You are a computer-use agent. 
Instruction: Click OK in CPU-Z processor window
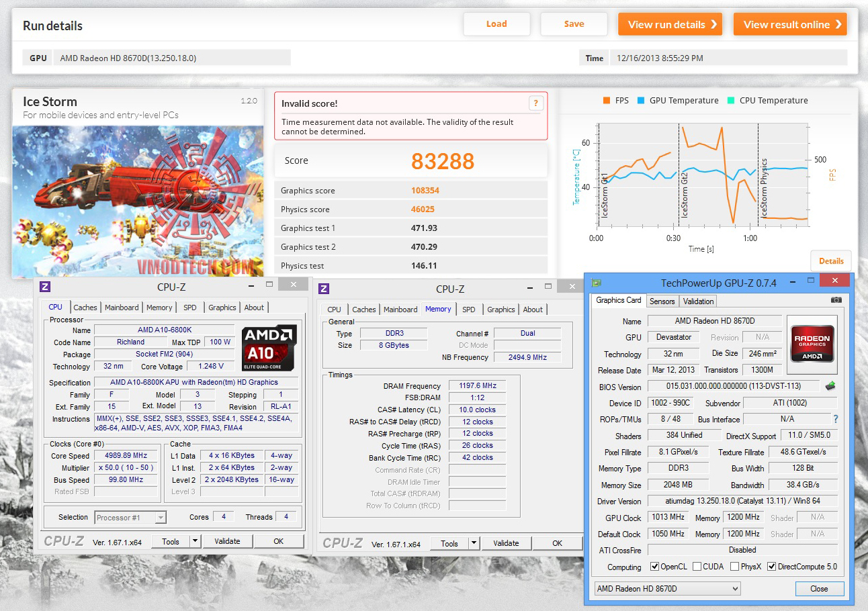[x=278, y=541]
